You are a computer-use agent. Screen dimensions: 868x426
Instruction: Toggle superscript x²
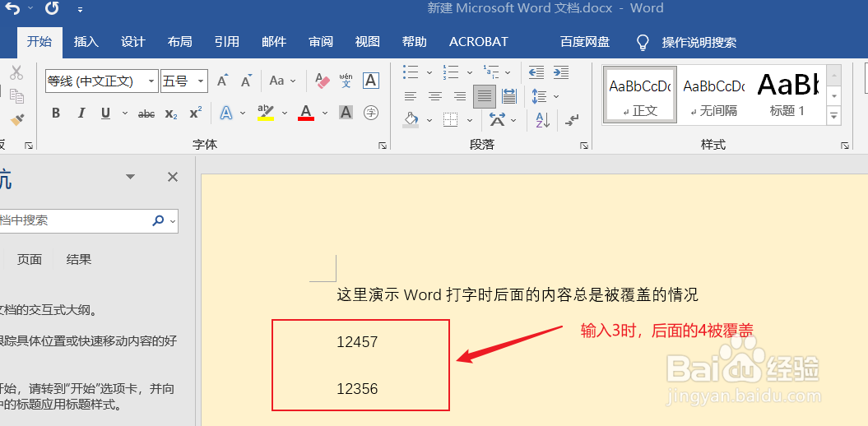point(196,113)
